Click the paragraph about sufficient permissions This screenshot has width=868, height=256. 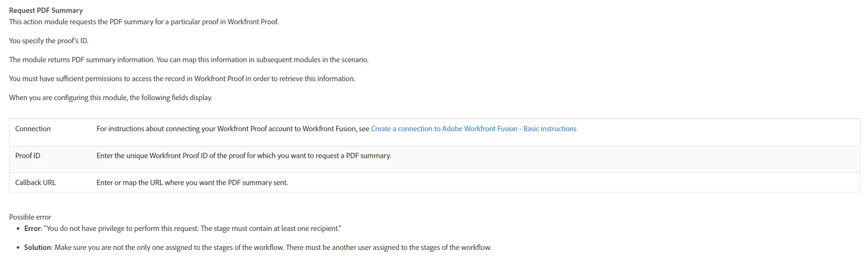click(x=182, y=79)
